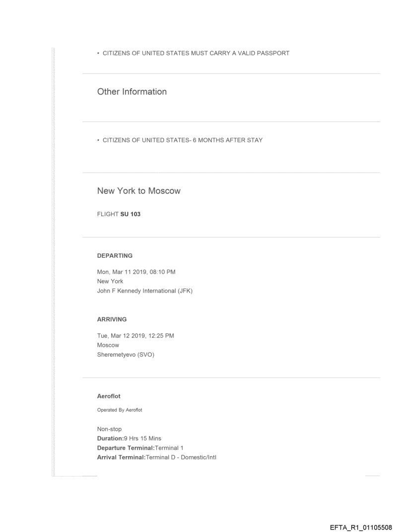Image resolution: width=405 pixels, height=532 pixels.
Task: Click the 6 months after stay notice
Action: tap(180, 140)
